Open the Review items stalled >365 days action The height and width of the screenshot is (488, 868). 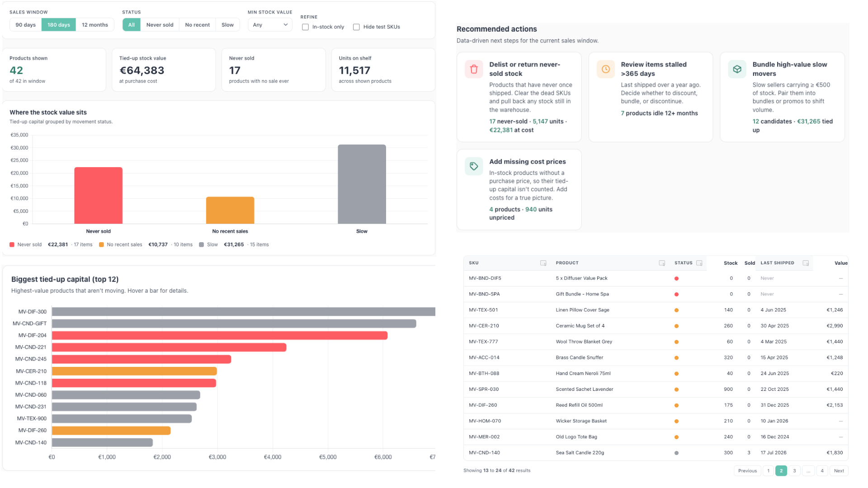click(x=651, y=97)
